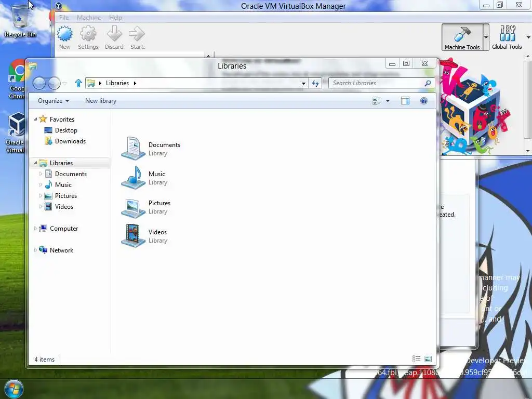Select the Music library icon
This screenshot has height=399, width=532.
133,178
